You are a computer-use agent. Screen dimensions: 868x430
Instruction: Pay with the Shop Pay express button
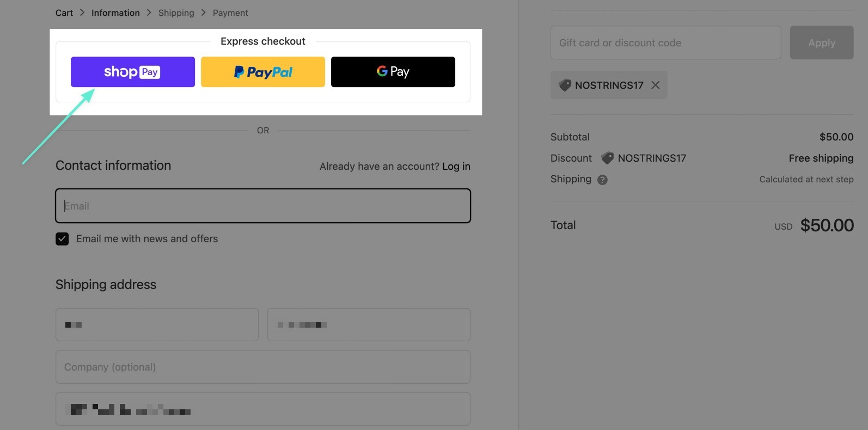click(x=132, y=72)
